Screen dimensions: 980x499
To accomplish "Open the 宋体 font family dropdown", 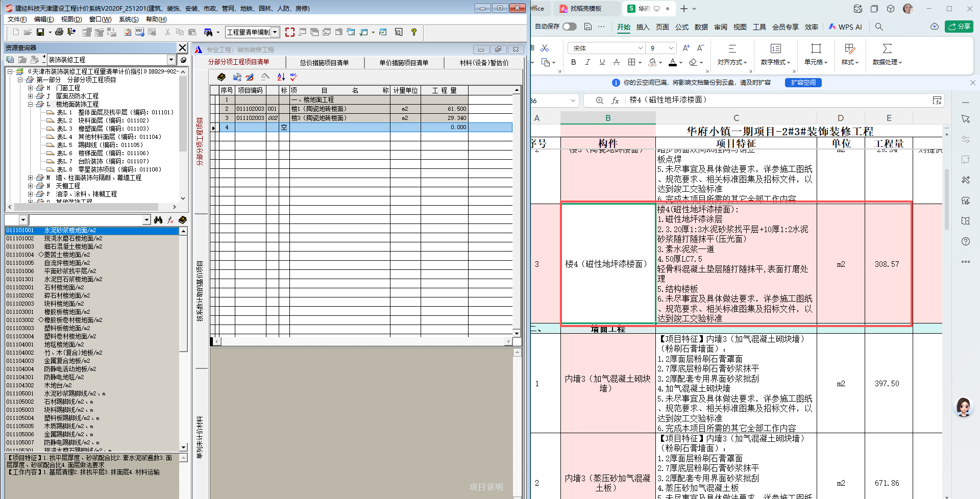I will tap(641, 48).
